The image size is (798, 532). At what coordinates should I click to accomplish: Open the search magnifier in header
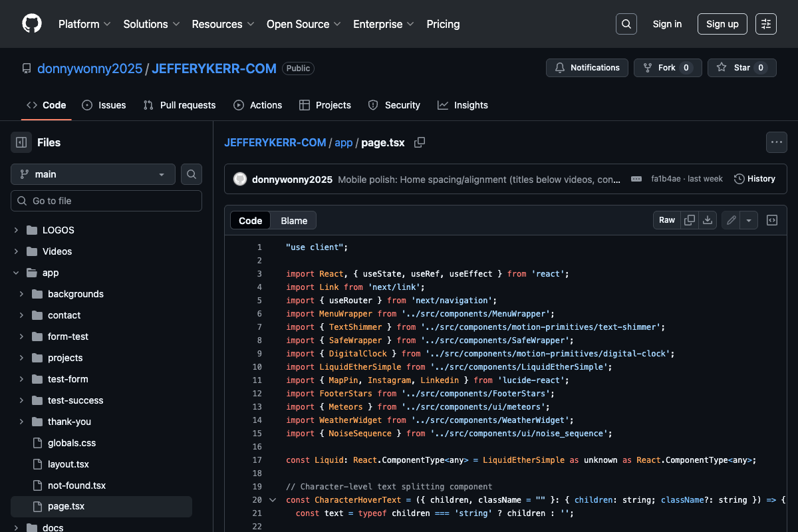pyautogui.click(x=626, y=24)
